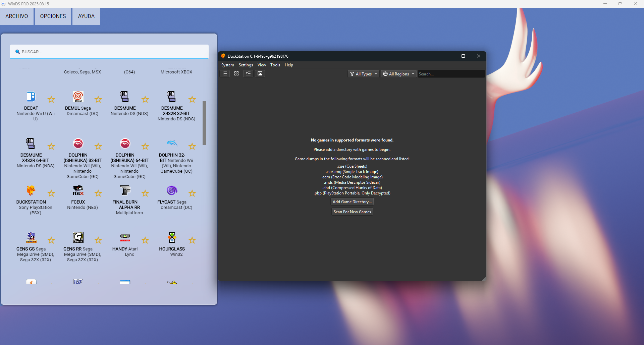Viewport: 644px width, 345px height.
Task: Open DESMUME X432R 64-BIT icon
Action: pyautogui.click(x=31, y=143)
